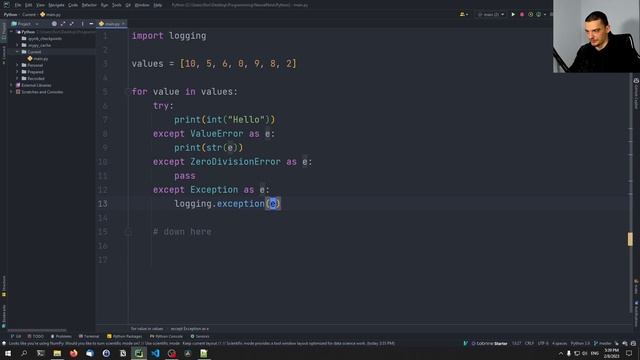Viewport: 640px width, 360px height.
Task: Hide the Project tool window
Action: click(91, 24)
